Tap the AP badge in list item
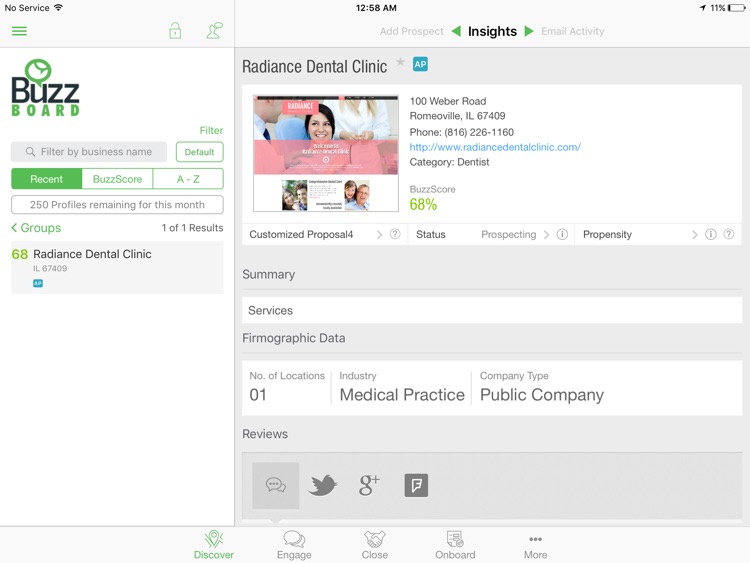 point(38,283)
